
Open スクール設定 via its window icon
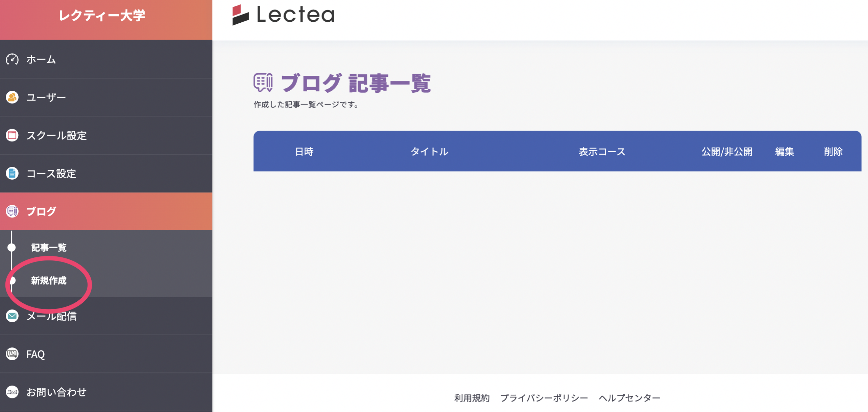[12, 135]
